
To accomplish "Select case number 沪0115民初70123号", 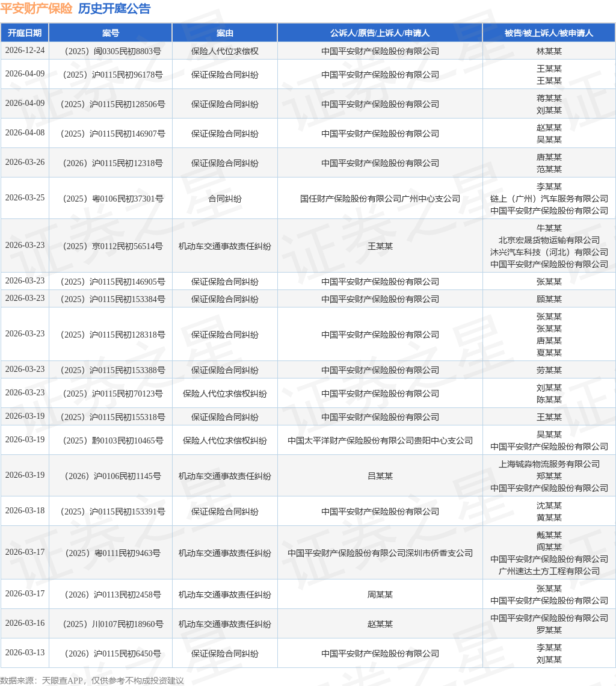I will click(x=113, y=394).
